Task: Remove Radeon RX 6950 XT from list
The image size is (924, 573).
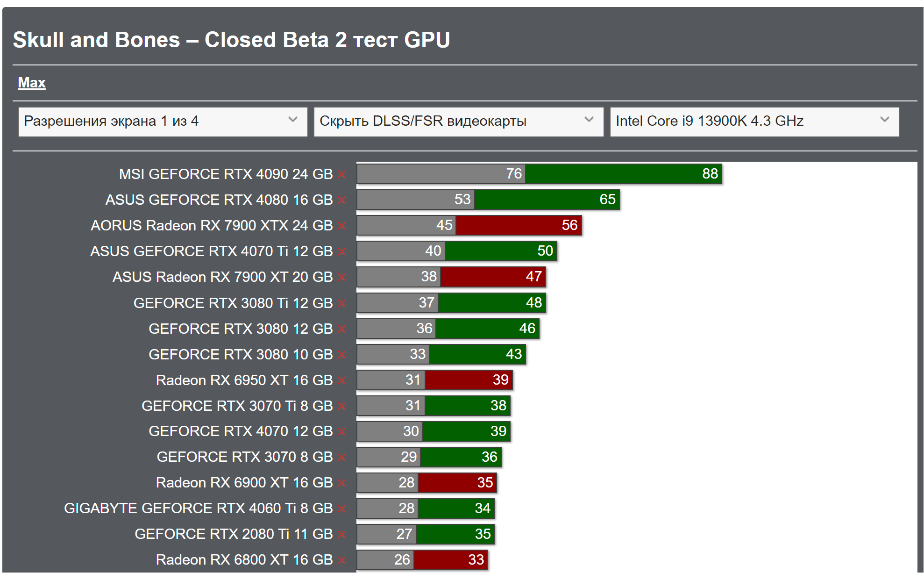Action: tap(342, 380)
